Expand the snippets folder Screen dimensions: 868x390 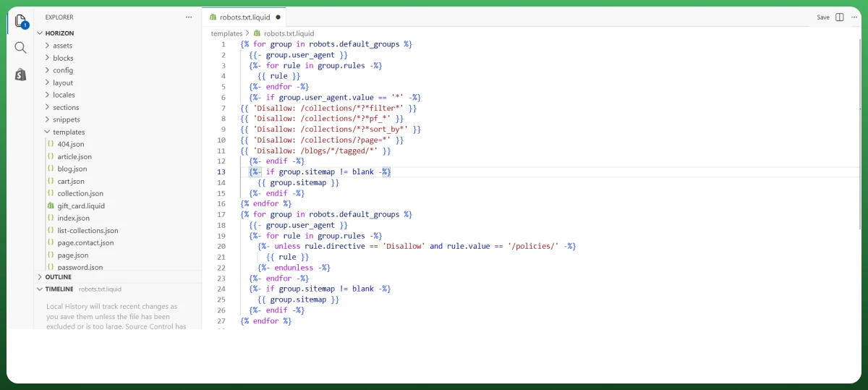tap(67, 119)
